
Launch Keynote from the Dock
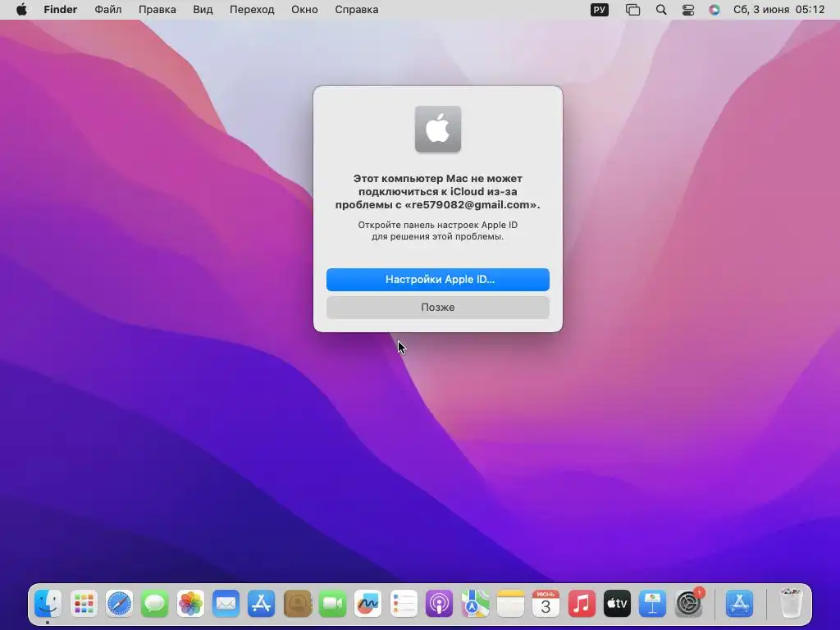click(652, 604)
